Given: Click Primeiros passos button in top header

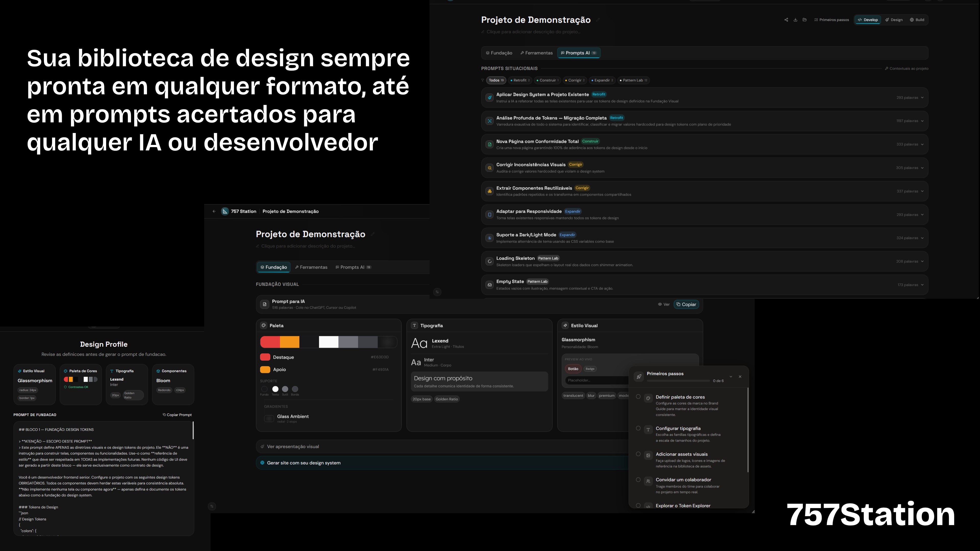Looking at the screenshot, I should click(x=832, y=20).
